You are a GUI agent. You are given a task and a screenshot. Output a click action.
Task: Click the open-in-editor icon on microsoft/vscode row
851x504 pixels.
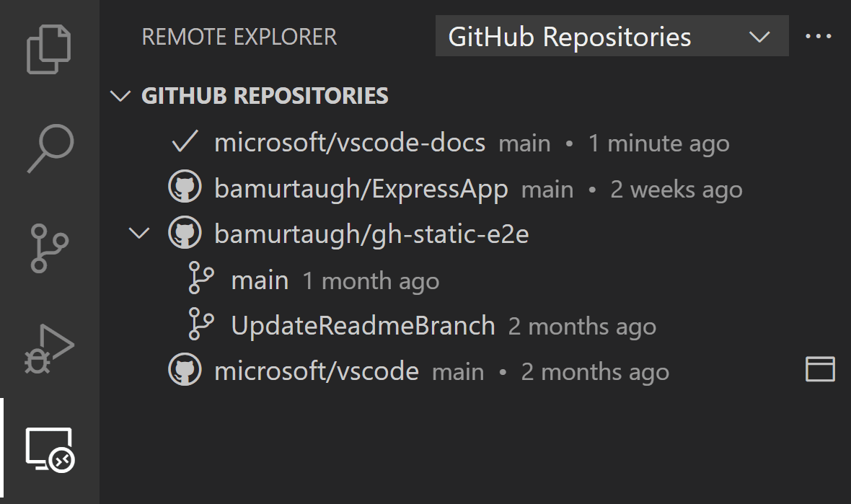(x=821, y=371)
